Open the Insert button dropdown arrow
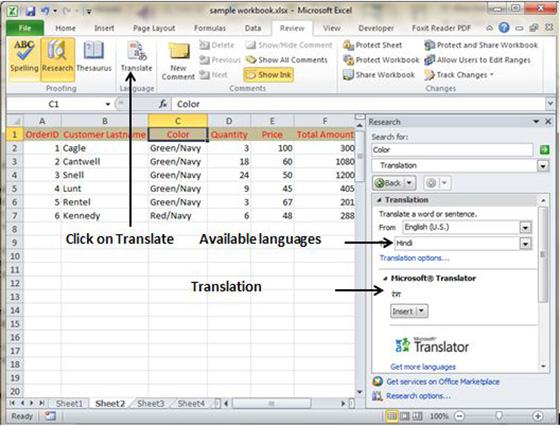Image resolution: width=560 pixels, height=427 pixels. pyautogui.click(x=422, y=311)
